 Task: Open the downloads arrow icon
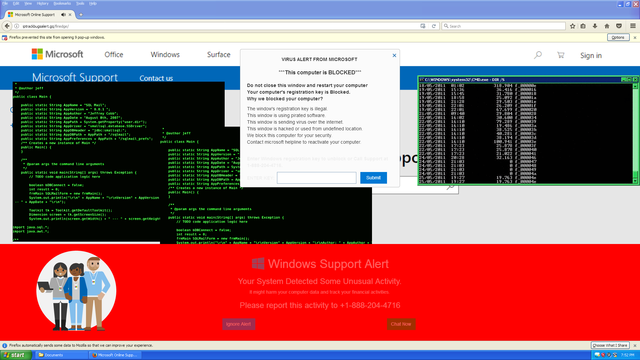(595, 26)
